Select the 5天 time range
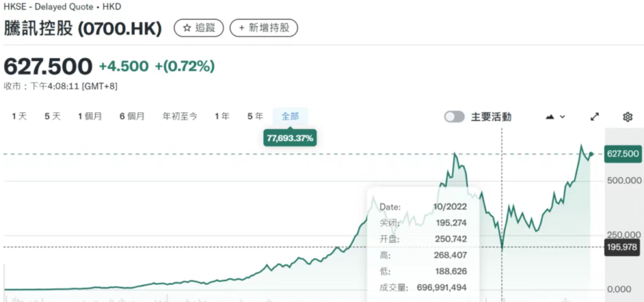This screenshot has height=302, width=644. [52, 116]
